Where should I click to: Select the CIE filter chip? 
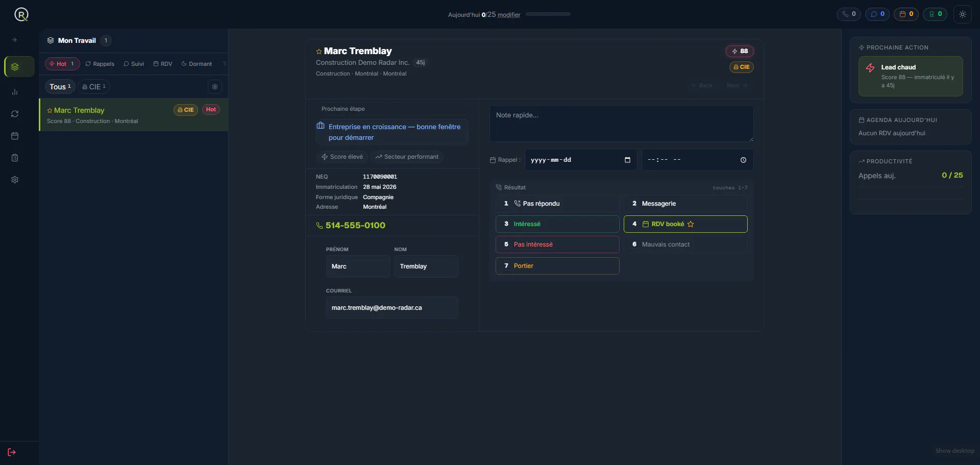coord(94,87)
